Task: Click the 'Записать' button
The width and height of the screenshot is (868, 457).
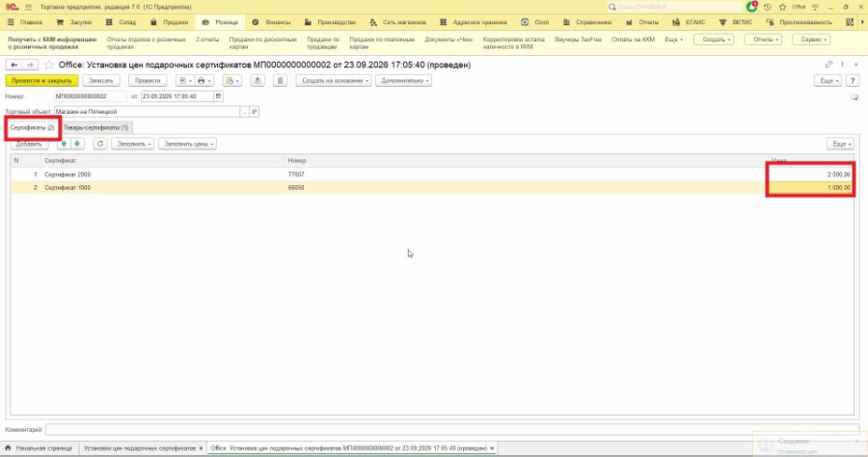Action: click(x=100, y=81)
